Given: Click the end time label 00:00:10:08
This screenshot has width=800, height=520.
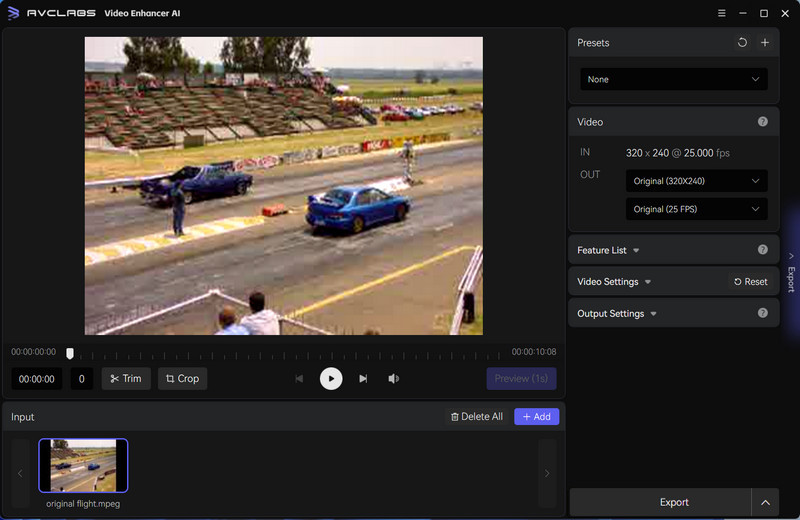Looking at the screenshot, I should [534, 352].
